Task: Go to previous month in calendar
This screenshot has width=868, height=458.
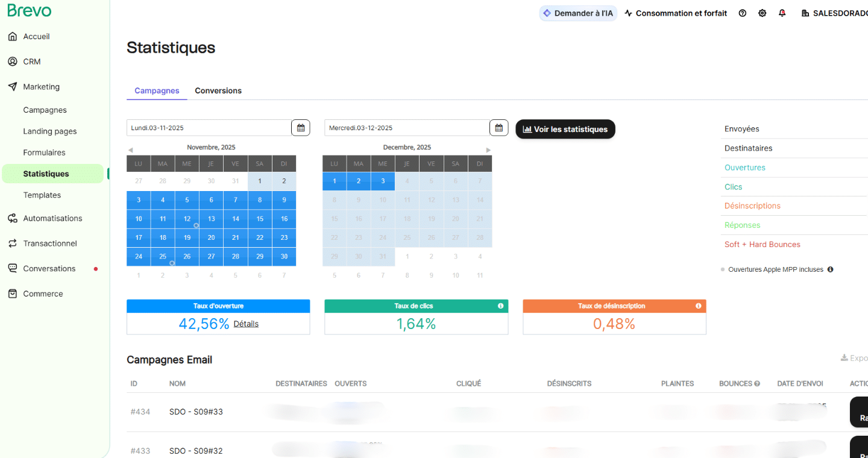Action: 130,150
